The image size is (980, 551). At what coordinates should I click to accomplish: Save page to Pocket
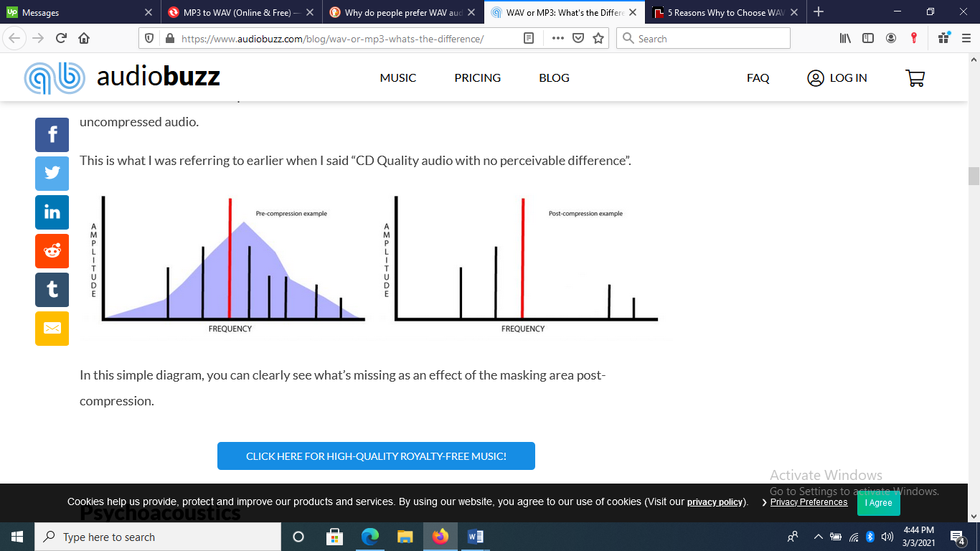(578, 39)
